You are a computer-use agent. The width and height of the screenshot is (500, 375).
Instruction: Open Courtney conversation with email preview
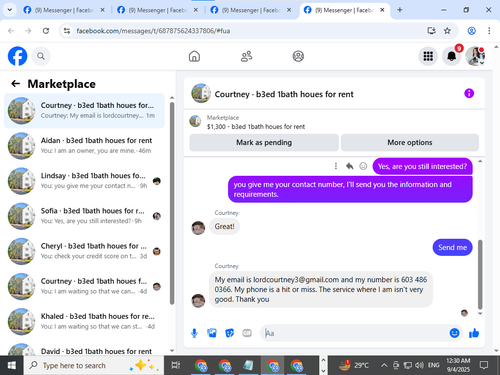(84, 111)
